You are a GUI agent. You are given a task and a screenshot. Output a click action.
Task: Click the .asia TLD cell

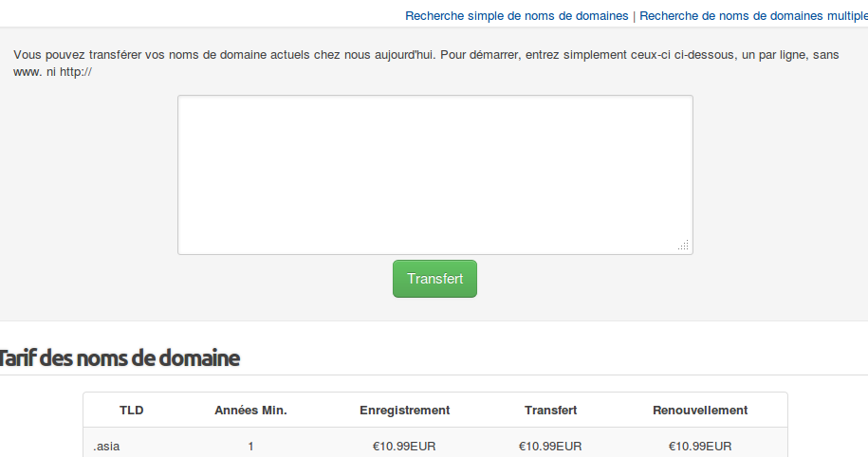[x=106, y=446]
